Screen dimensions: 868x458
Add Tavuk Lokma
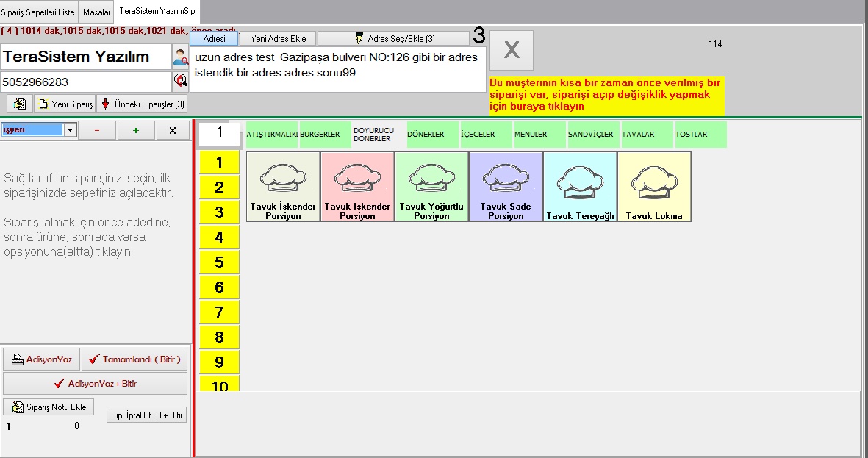[654, 187]
